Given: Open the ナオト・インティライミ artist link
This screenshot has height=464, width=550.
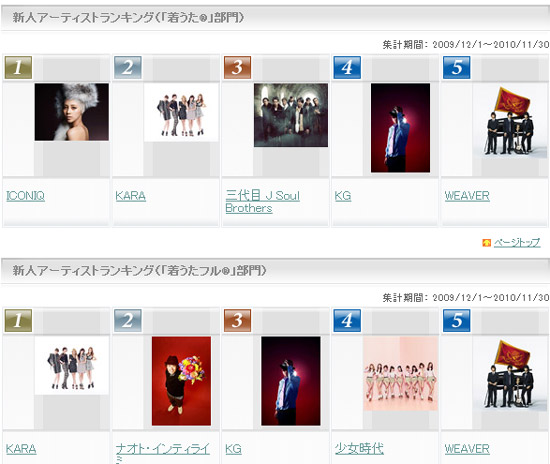Looking at the screenshot, I should tap(163, 452).
